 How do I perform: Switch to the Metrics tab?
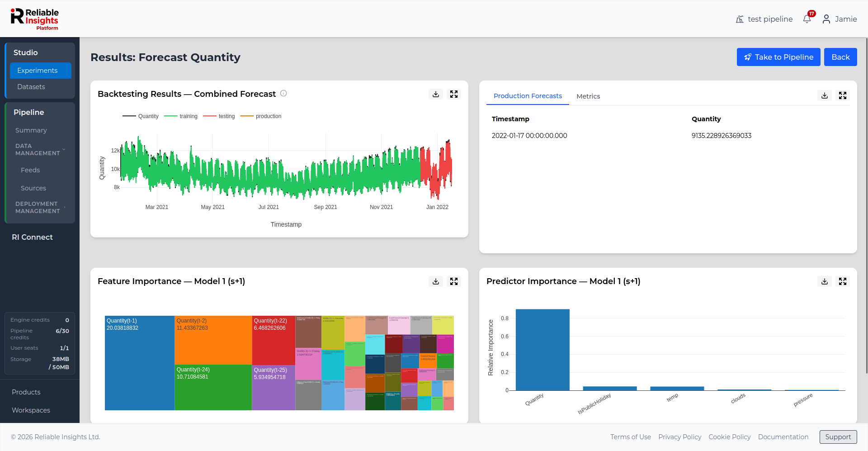(588, 96)
